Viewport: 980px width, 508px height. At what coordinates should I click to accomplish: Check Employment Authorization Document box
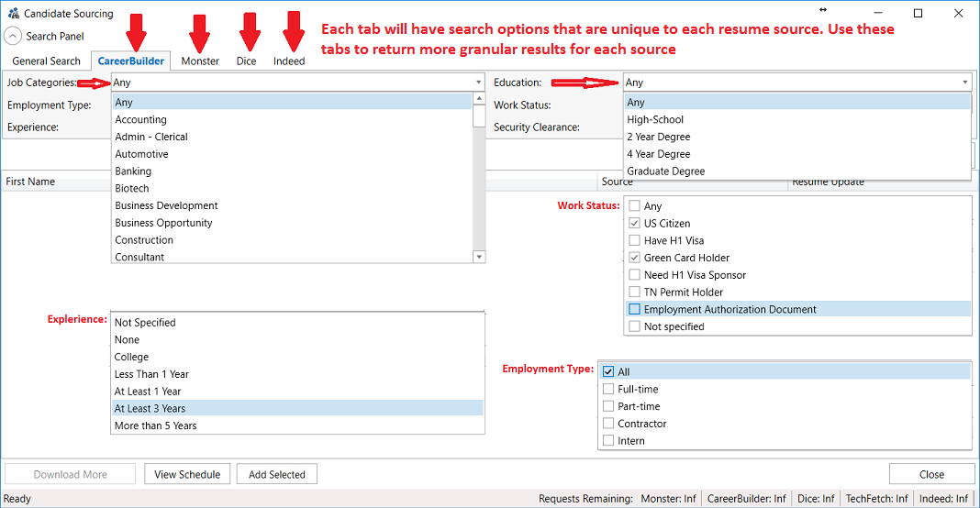(634, 309)
